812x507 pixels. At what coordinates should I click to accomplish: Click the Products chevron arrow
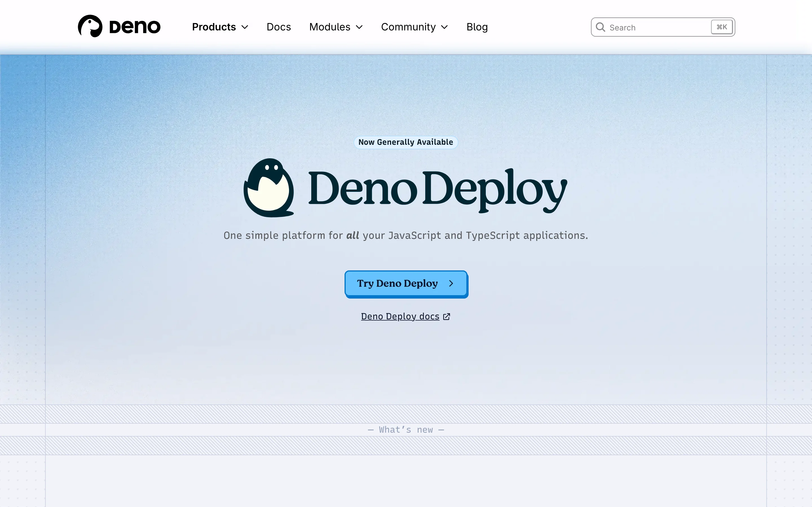point(245,27)
